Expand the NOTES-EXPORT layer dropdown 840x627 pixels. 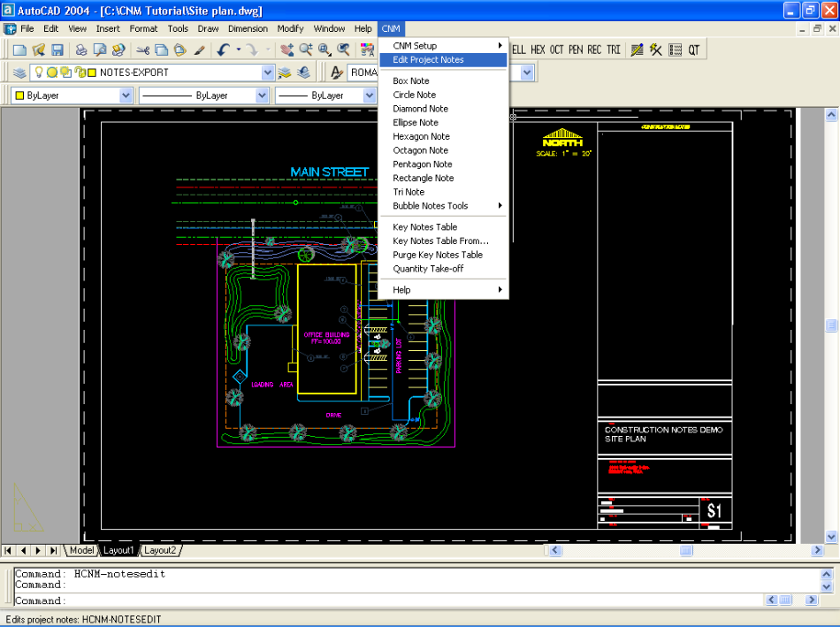tap(268, 73)
